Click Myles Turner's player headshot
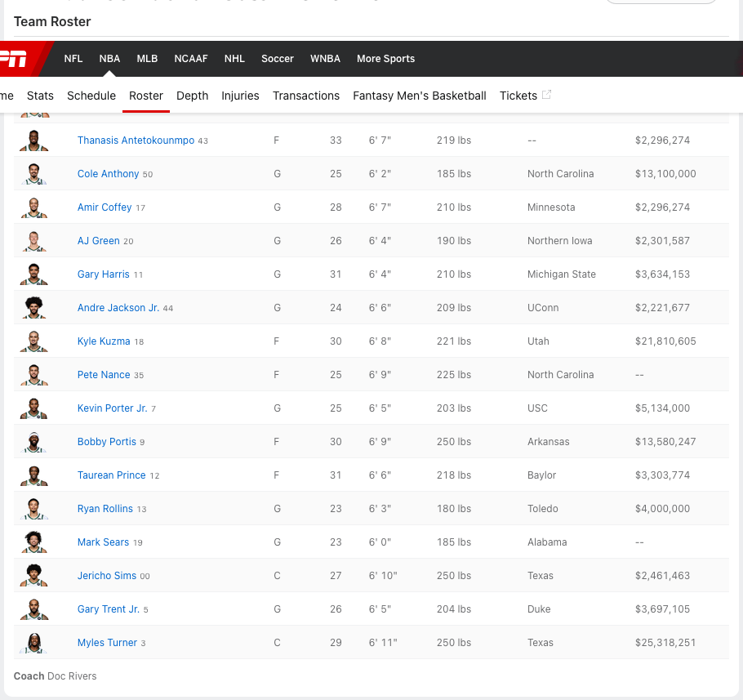Screen dimensions: 743x700 34,643
